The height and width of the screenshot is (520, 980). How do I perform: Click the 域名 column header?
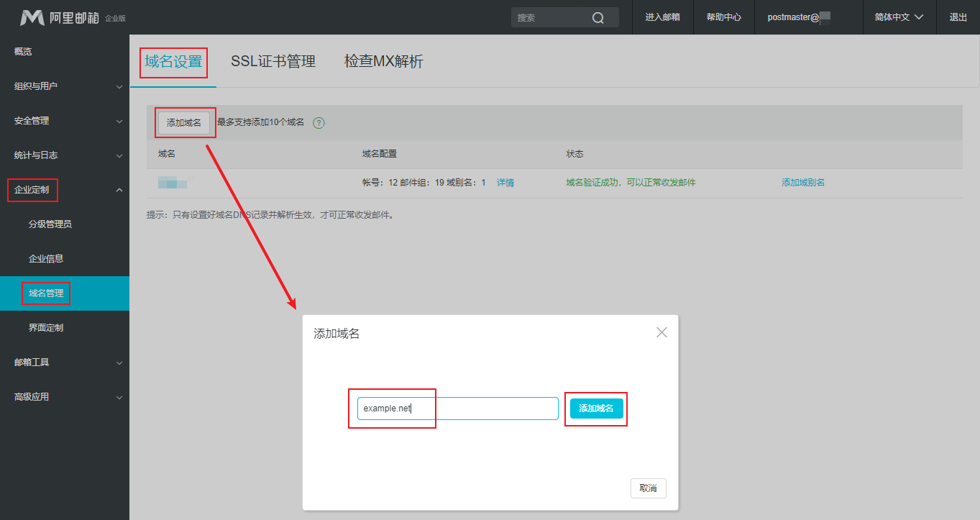pos(167,154)
